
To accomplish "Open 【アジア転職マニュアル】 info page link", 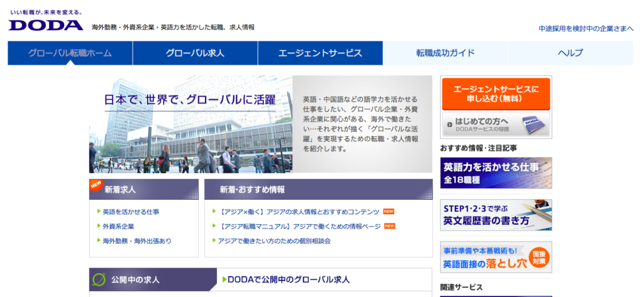I will coord(300,226).
